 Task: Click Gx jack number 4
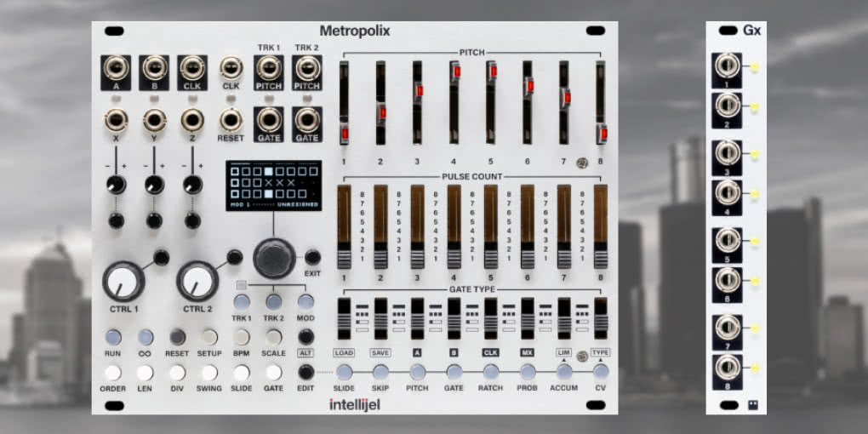pos(728,192)
